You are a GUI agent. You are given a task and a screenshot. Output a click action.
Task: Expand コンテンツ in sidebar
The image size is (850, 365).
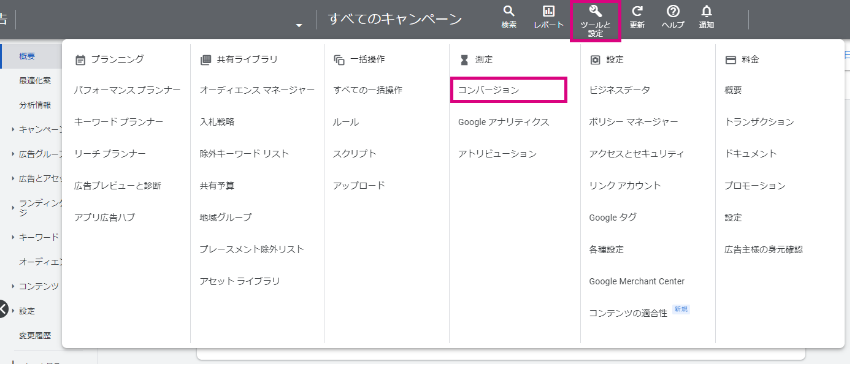(x=13, y=286)
